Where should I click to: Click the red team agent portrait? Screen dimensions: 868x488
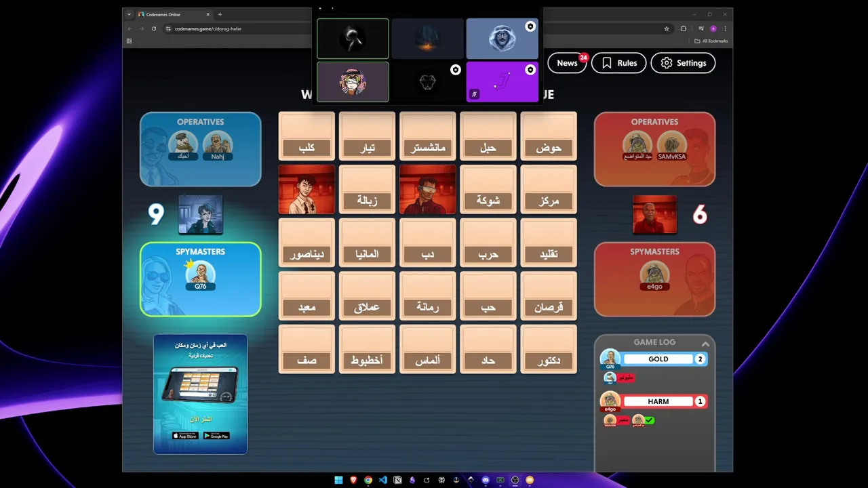[x=654, y=215]
